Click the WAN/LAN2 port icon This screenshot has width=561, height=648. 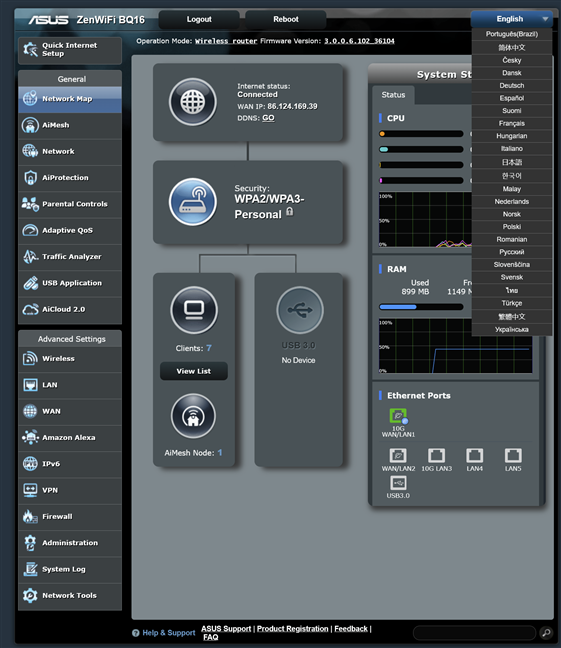point(398,455)
